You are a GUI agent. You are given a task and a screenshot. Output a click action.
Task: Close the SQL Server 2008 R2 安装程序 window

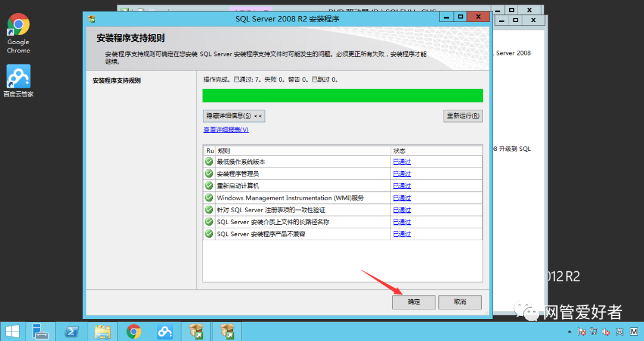(478, 17)
